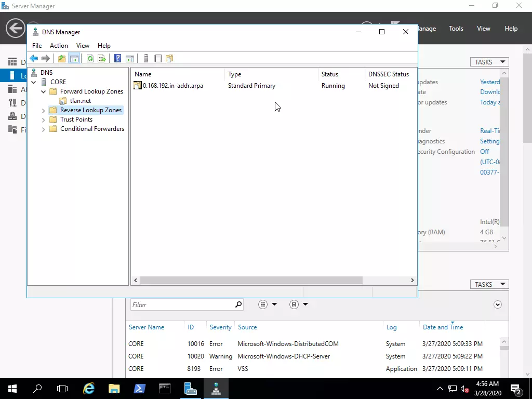532x399 pixels.
Task: Click the server tower icon in DNS toolbar
Action: [x=146, y=58]
